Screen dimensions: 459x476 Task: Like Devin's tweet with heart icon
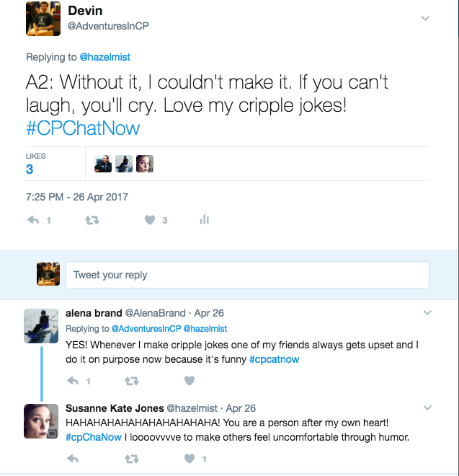coord(150,220)
